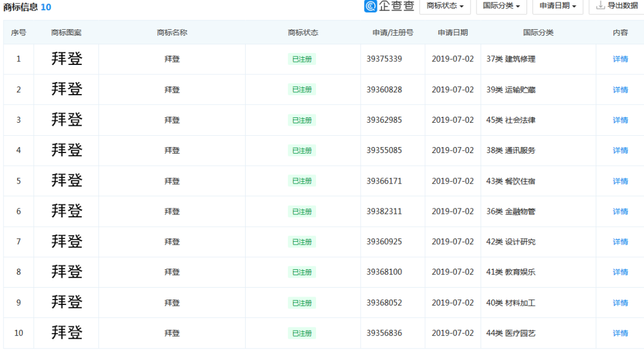The width and height of the screenshot is (644, 352).
Task: Open the 申请日期 dropdown filter
Action: pyautogui.click(x=558, y=6)
